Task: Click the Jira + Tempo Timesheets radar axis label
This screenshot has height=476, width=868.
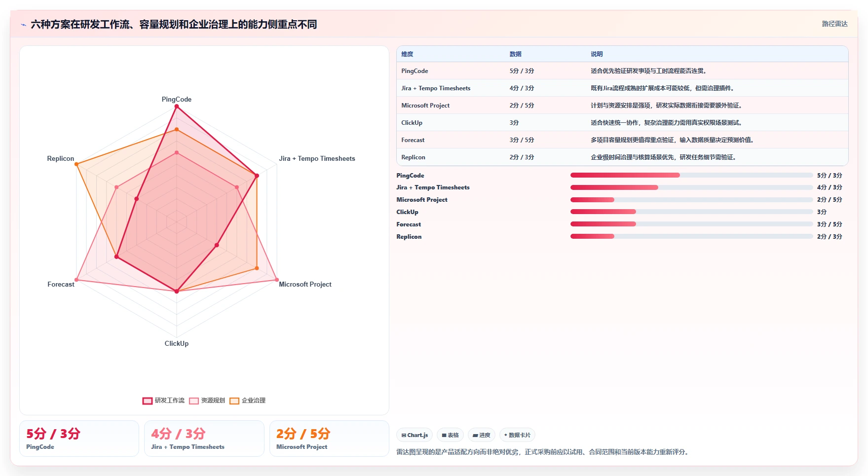Action: pos(317,158)
